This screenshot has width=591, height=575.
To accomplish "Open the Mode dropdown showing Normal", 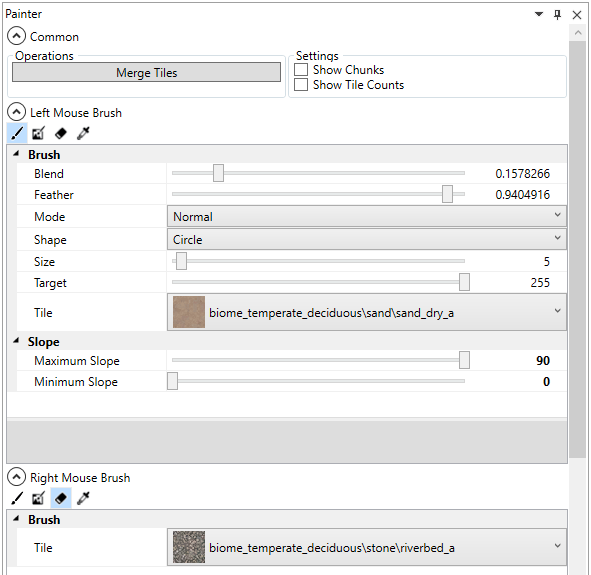I will pyautogui.click(x=367, y=216).
